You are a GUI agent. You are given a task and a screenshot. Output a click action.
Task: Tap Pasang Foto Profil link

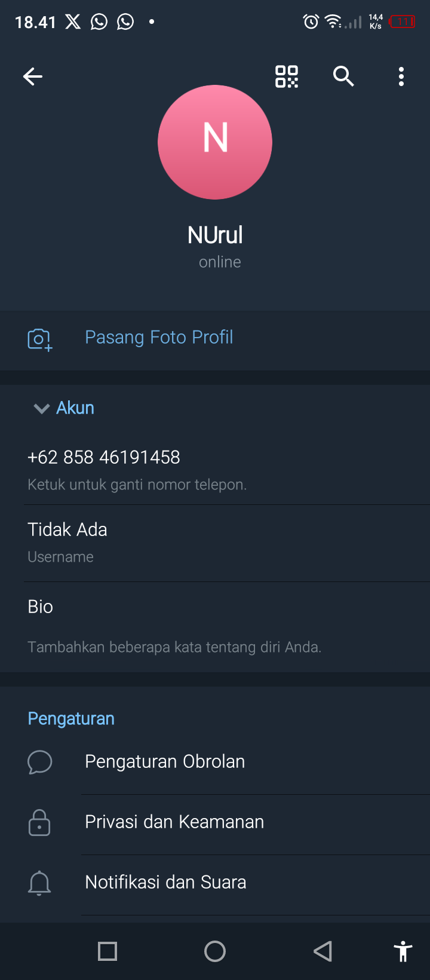pyautogui.click(x=159, y=338)
